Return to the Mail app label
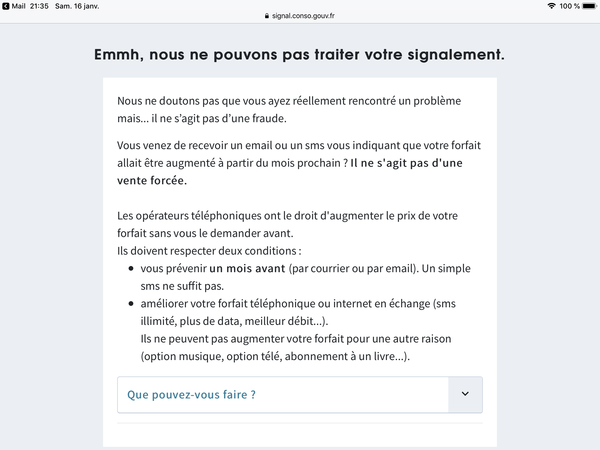 click(x=19, y=6)
